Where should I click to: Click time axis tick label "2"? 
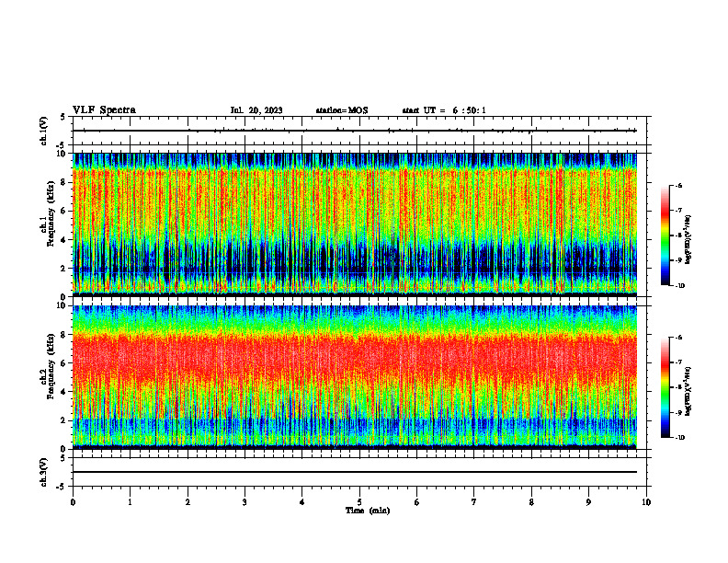point(188,502)
